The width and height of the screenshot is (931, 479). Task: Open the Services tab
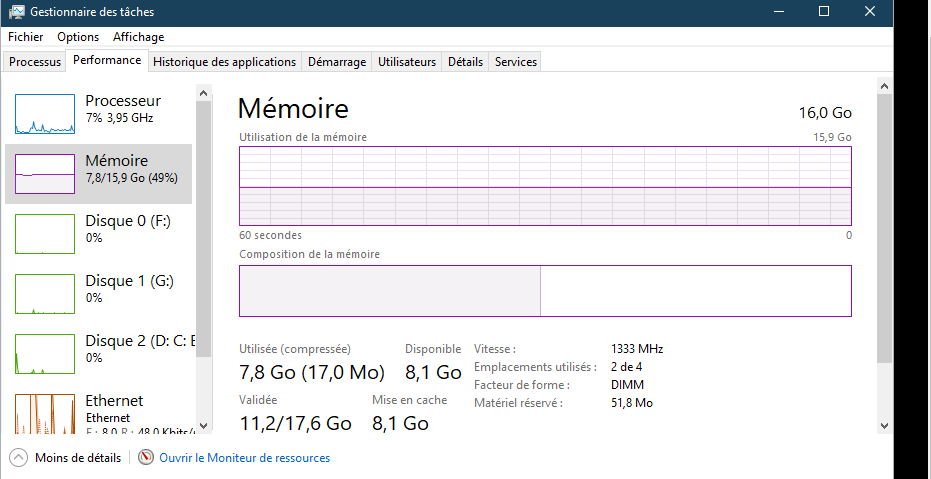click(x=515, y=62)
